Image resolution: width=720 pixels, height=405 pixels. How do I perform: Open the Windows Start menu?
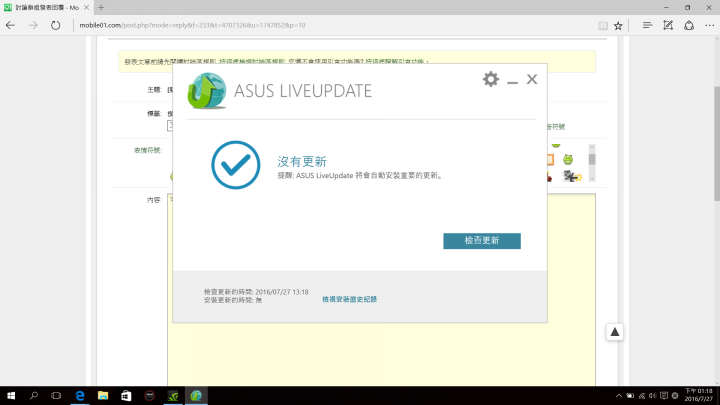[11, 395]
